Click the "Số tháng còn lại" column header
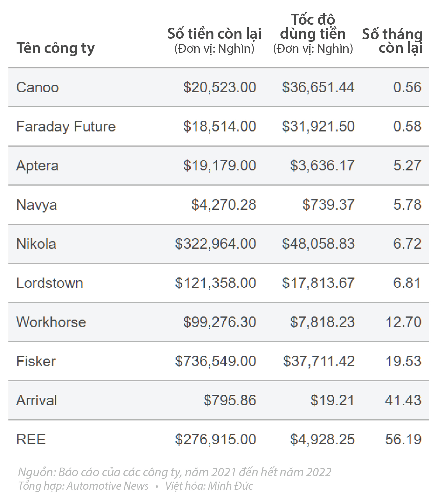The width and height of the screenshot is (442, 504). click(392, 41)
